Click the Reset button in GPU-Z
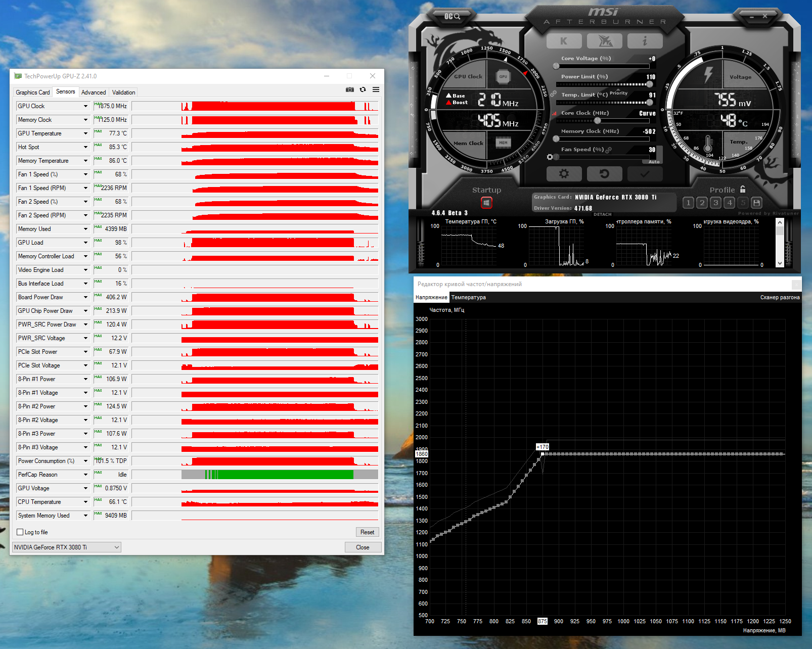 point(368,532)
